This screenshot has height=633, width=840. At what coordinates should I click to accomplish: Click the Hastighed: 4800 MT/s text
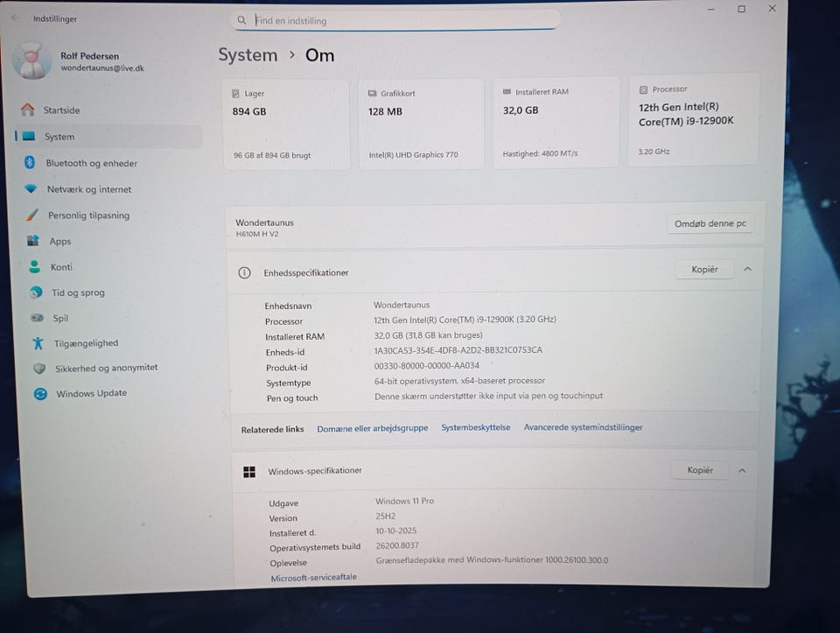540,153
